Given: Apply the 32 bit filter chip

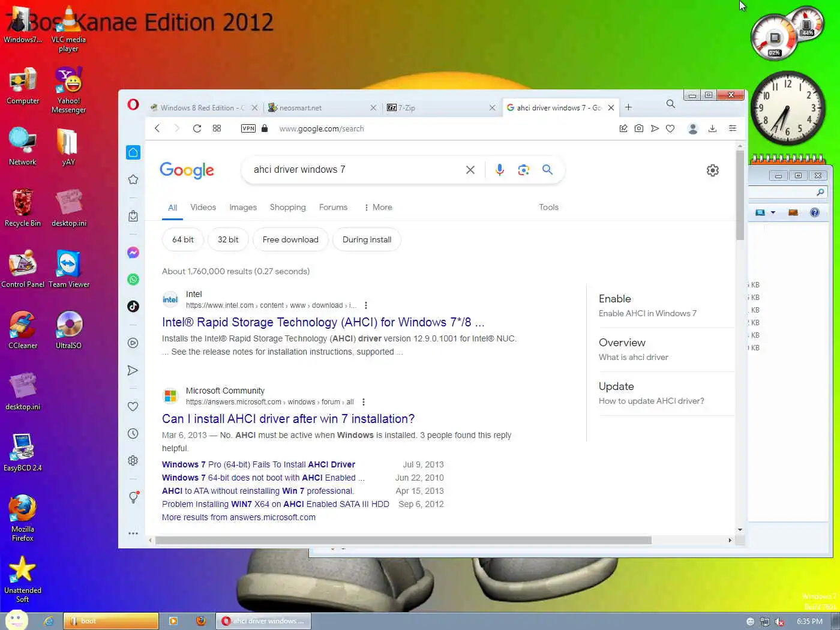Looking at the screenshot, I should click(x=228, y=239).
